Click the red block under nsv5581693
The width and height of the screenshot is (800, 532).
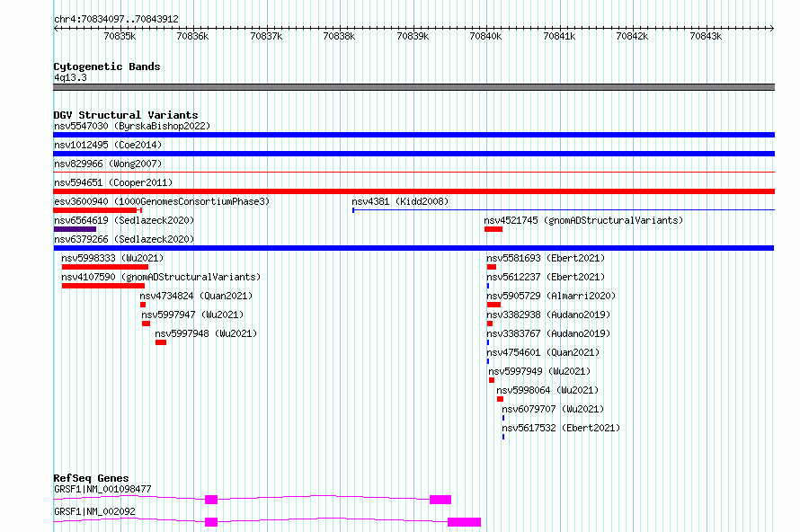[x=492, y=267]
